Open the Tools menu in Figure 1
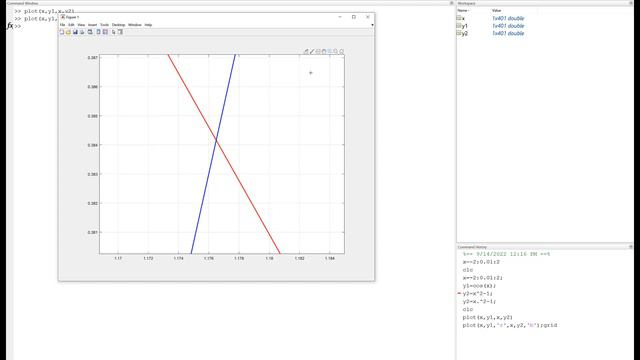Image resolution: width=640 pixels, height=360 pixels. coord(104,25)
